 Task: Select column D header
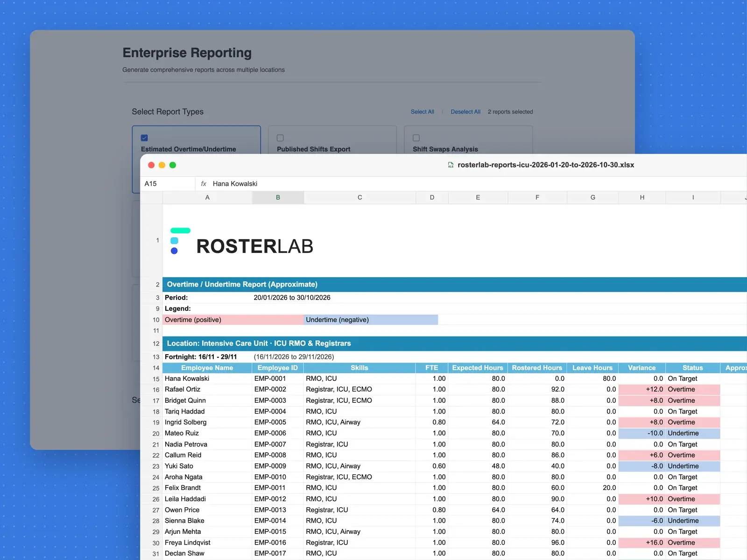point(432,197)
